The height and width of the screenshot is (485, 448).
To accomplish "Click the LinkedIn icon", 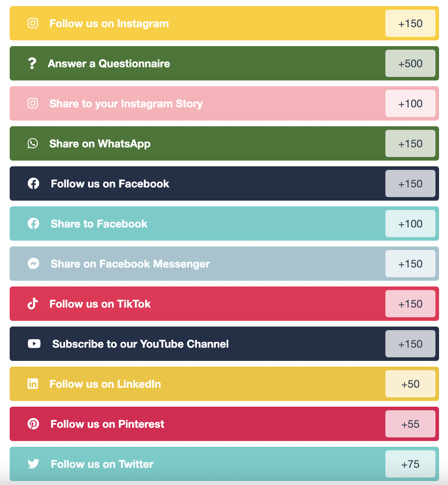I will coord(33,384).
